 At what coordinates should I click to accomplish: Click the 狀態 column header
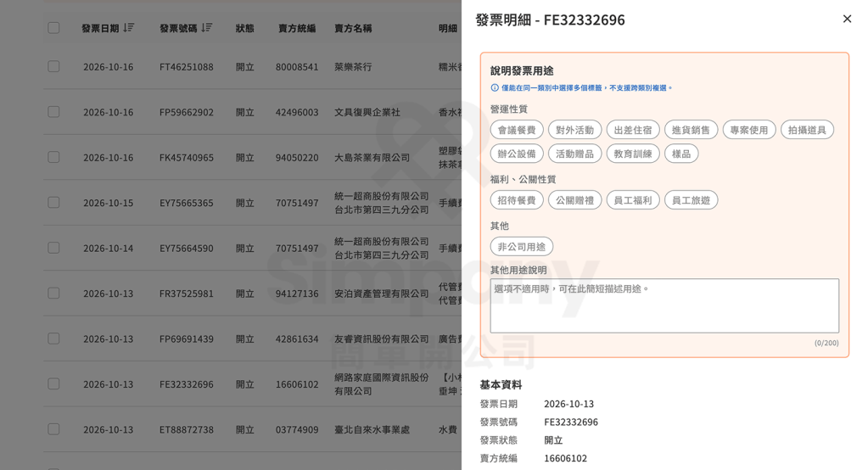click(x=244, y=28)
